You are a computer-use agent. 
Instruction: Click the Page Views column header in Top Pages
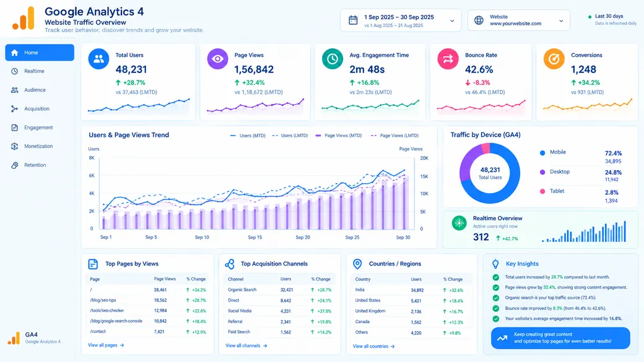[165, 278]
